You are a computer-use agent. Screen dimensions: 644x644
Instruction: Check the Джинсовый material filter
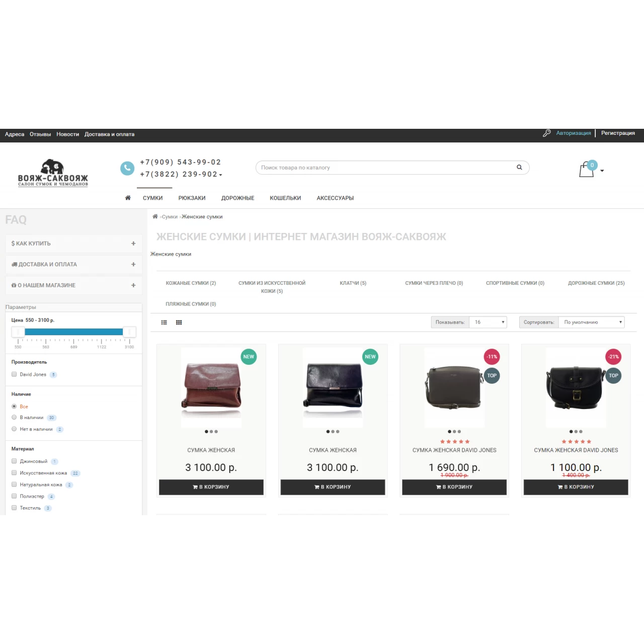click(x=14, y=461)
